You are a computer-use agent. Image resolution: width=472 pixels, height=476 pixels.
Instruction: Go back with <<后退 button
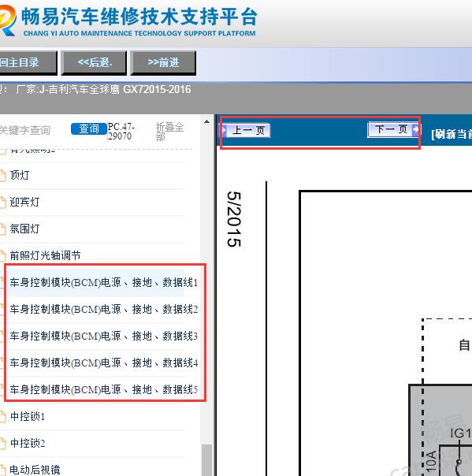(94, 62)
